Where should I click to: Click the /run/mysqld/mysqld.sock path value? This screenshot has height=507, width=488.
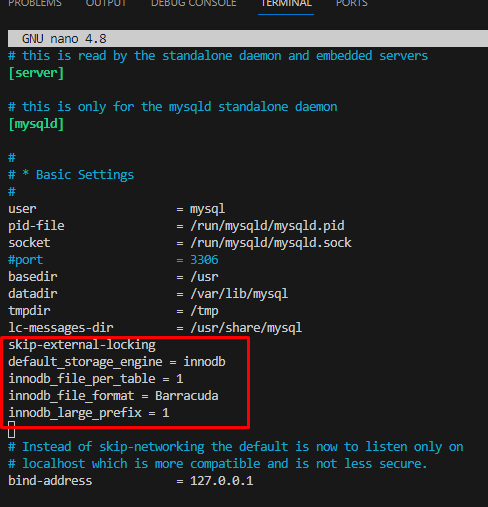tap(271, 243)
